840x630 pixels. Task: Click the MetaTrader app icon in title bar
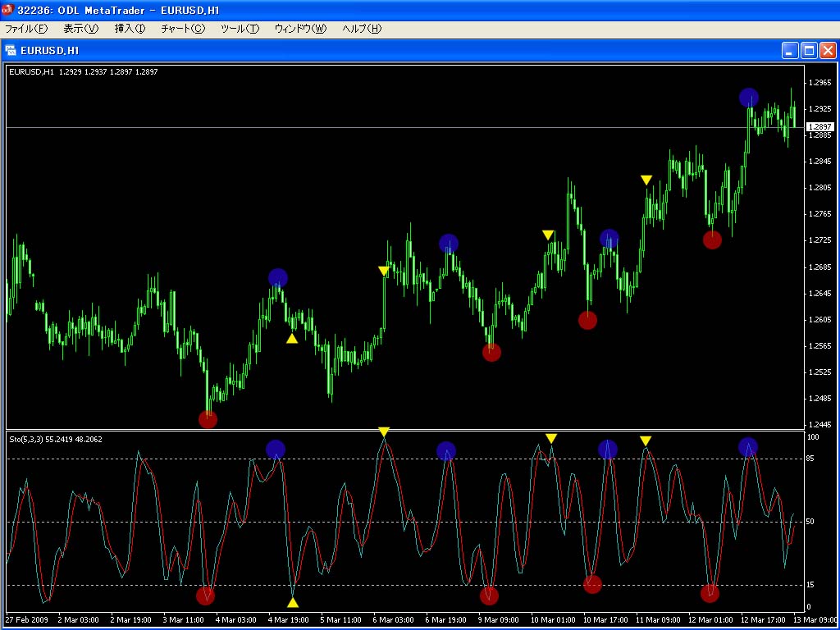click(x=10, y=9)
